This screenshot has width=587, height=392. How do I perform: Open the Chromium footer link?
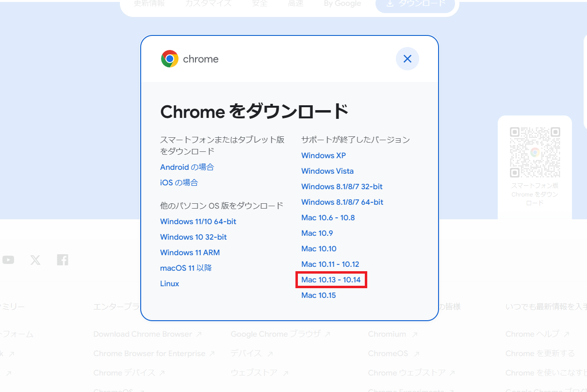pyautogui.click(x=393, y=334)
